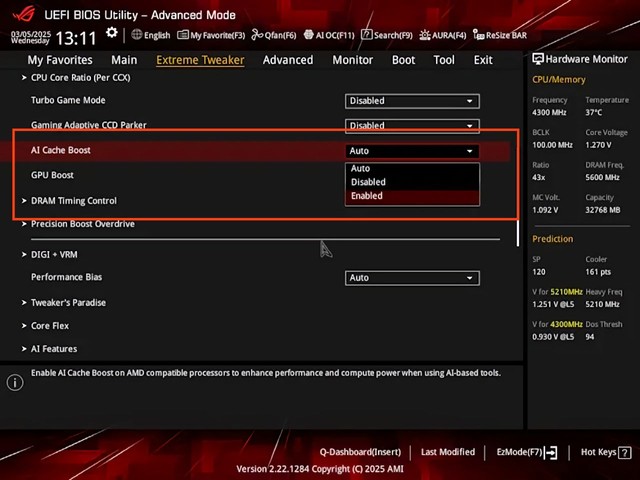Open Last Modified log
This screenshot has width=640, height=480.
coord(448,452)
